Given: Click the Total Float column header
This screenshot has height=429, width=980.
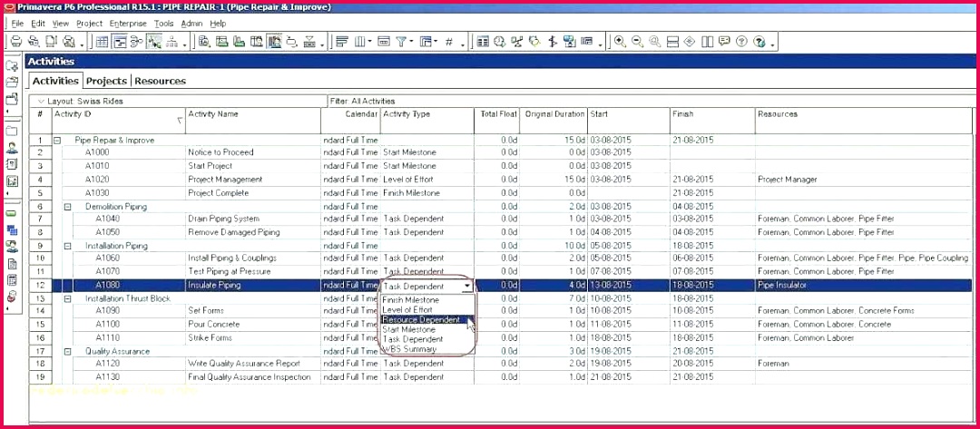Looking at the screenshot, I should [x=497, y=121].
